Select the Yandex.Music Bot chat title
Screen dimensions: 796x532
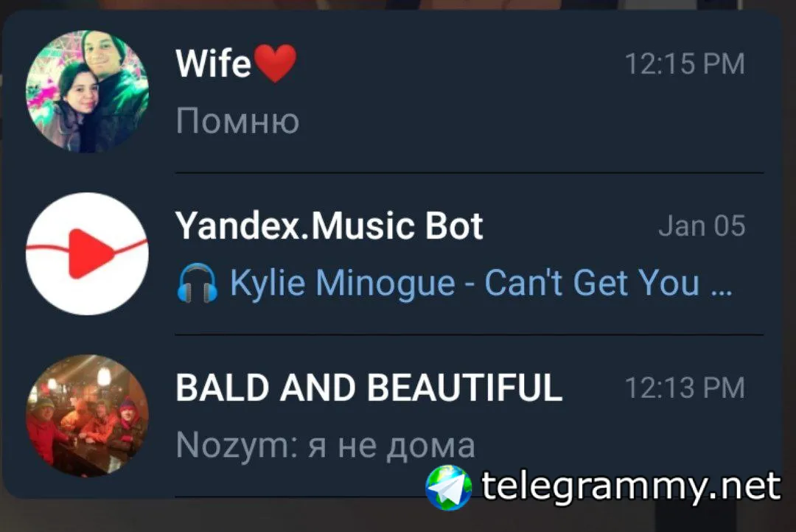point(329,226)
